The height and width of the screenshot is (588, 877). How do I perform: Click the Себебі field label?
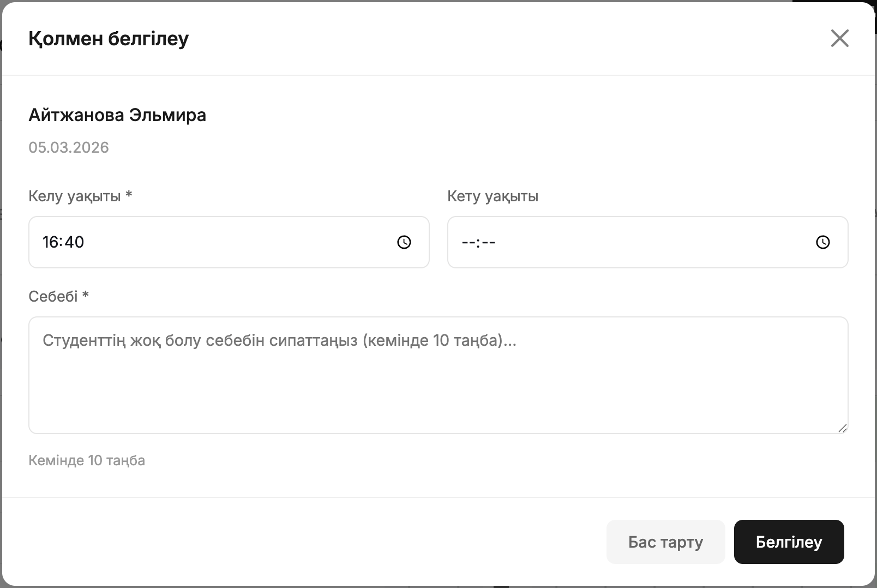click(x=53, y=296)
